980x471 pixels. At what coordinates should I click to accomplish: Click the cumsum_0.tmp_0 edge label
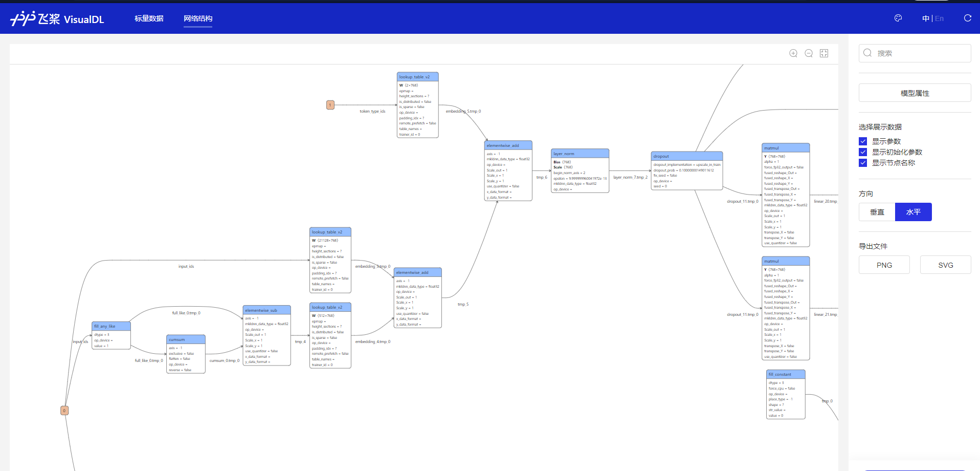pyautogui.click(x=225, y=360)
